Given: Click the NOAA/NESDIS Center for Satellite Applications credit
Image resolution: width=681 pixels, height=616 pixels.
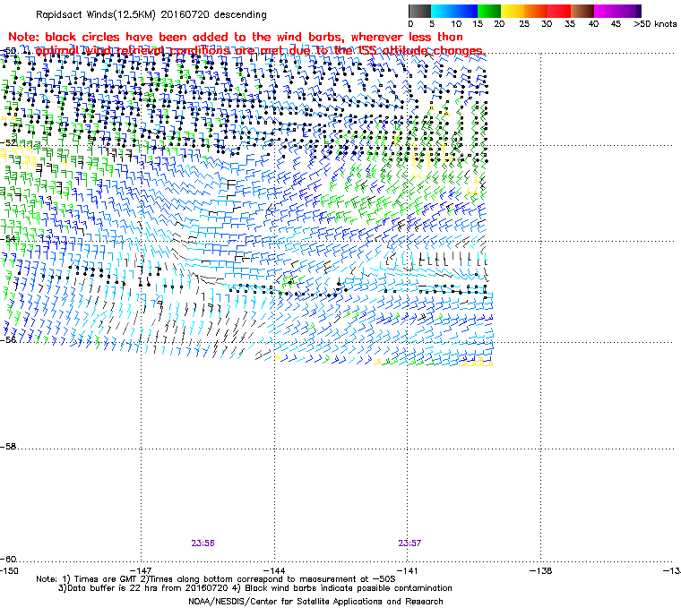Looking at the screenshot, I should 315,602.
